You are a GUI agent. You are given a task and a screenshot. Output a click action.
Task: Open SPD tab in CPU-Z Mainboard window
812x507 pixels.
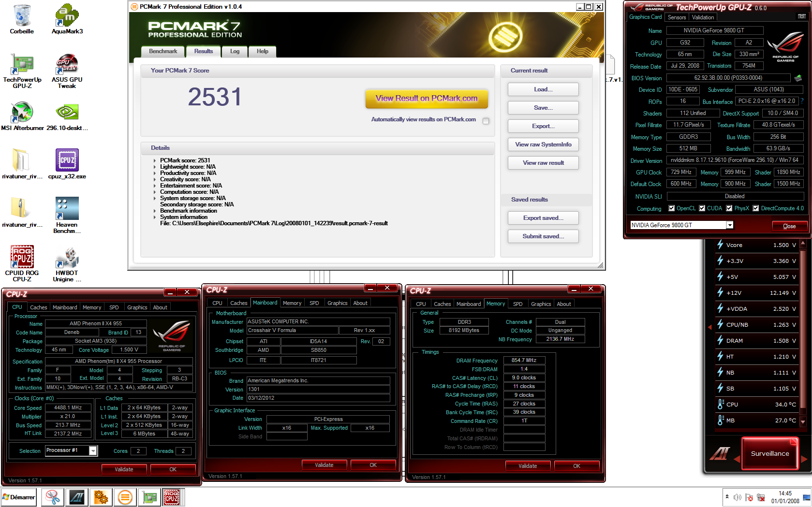(x=314, y=303)
